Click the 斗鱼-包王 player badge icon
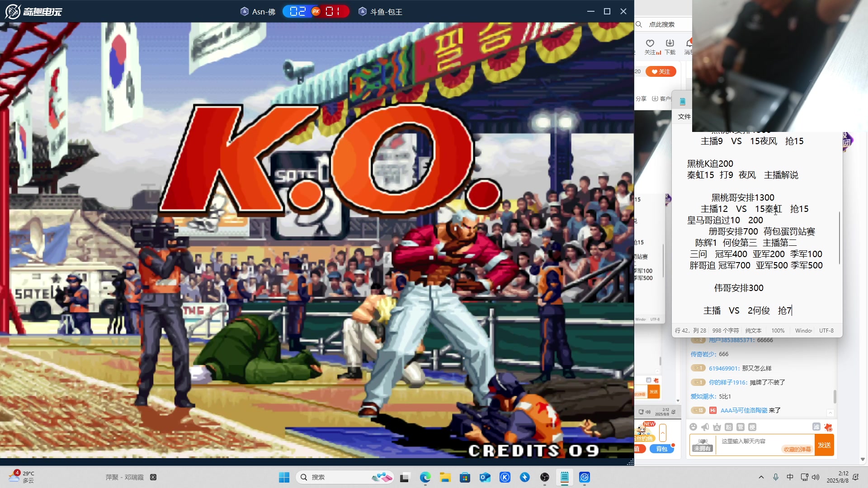The image size is (868, 488). pos(362,11)
